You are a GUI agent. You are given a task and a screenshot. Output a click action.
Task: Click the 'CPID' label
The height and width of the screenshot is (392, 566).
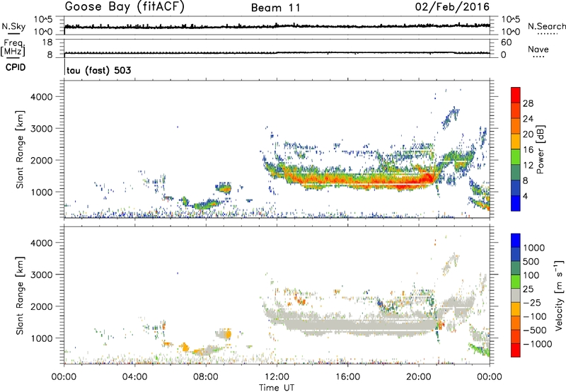click(16, 67)
